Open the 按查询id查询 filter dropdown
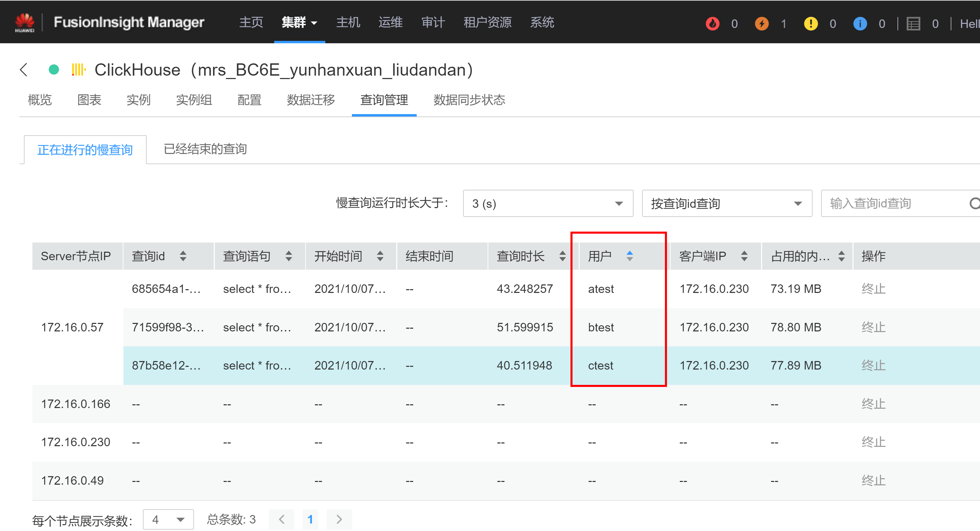Screen dimensions: 980x531 pyautogui.click(x=726, y=204)
